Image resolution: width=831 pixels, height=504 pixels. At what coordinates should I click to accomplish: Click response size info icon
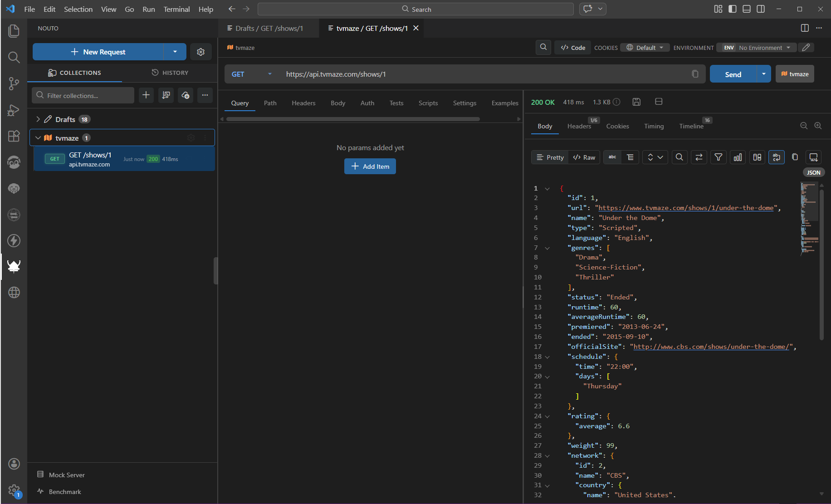pos(617,102)
